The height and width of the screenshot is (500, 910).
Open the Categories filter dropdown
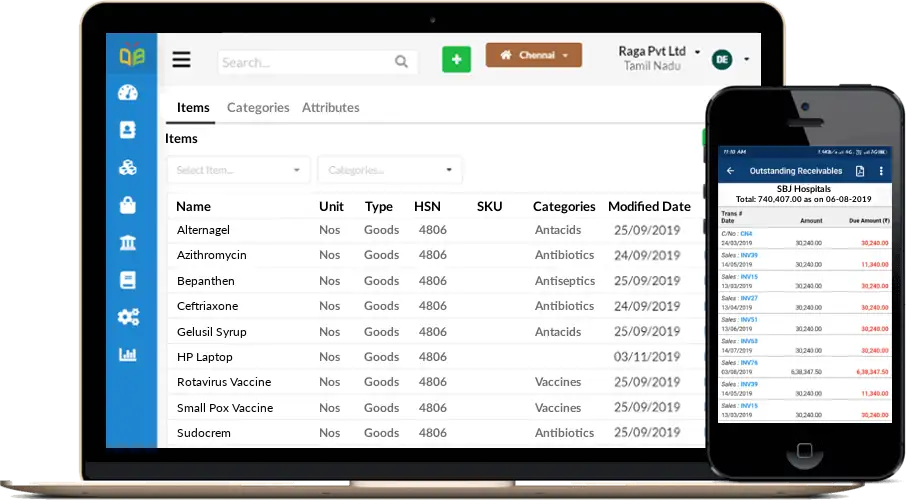389,170
